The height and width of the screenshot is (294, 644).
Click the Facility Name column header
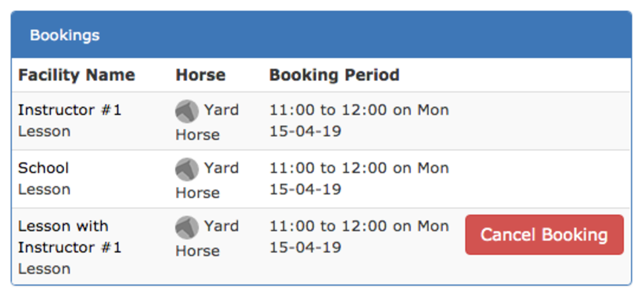[77, 75]
